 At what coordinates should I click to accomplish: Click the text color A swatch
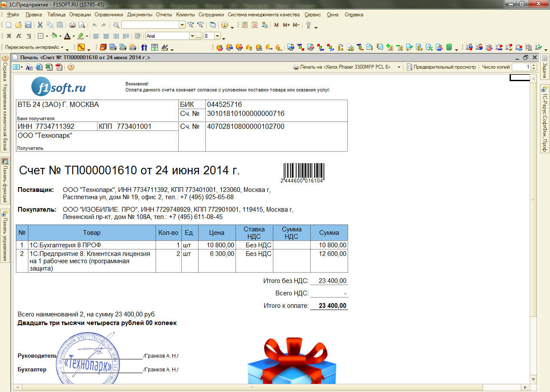click(x=67, y=36)
